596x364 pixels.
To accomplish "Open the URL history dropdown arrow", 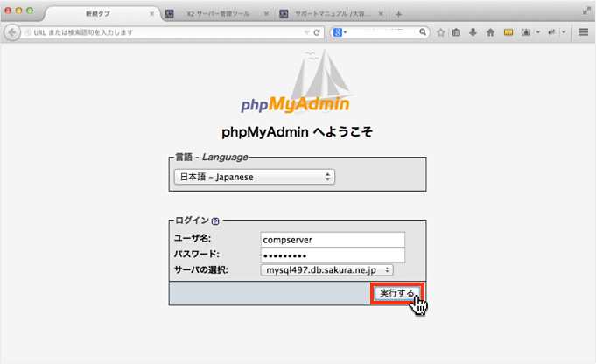I will 306,32.
